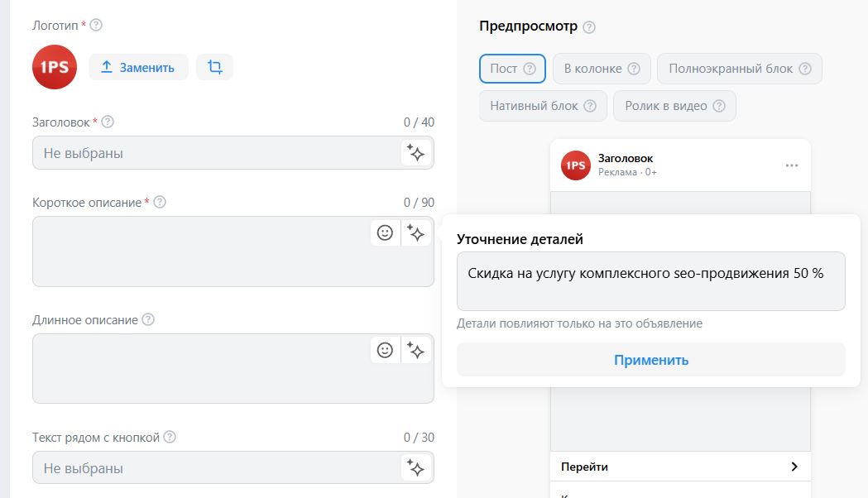The width and height of the screenshot is (868, 498).
Task: Open the three-dot menu on the ad preview
Action: [x=791, y=165]
